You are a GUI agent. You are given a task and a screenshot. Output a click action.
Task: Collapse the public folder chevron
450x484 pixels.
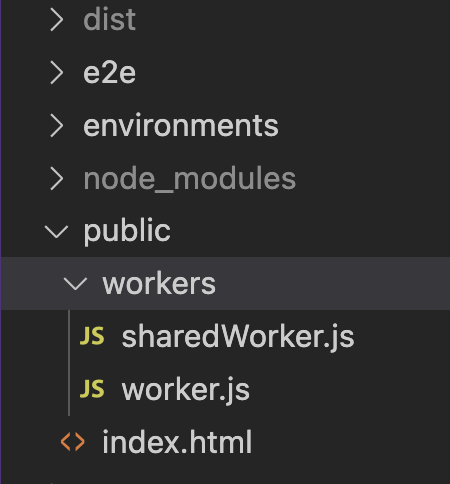(x=56, y=231)
